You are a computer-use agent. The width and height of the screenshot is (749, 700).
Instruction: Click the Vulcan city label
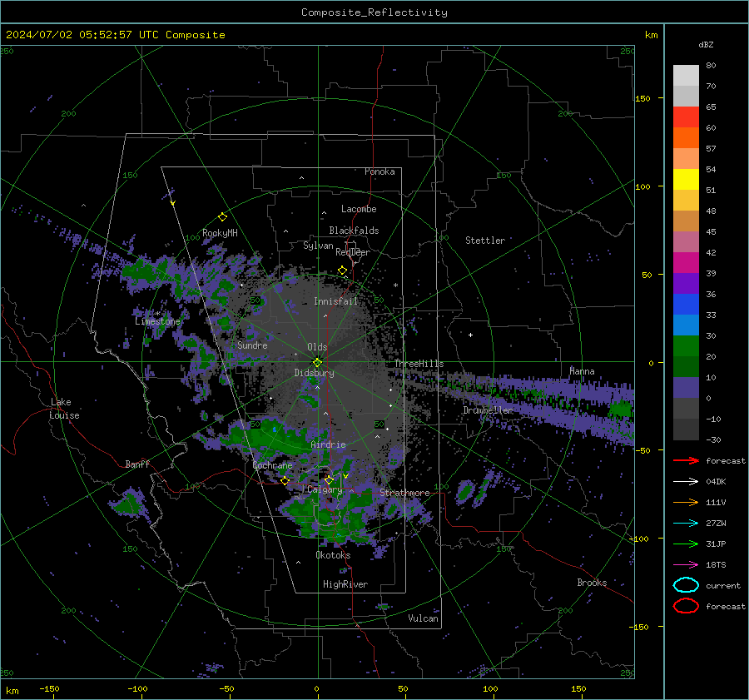424,618
